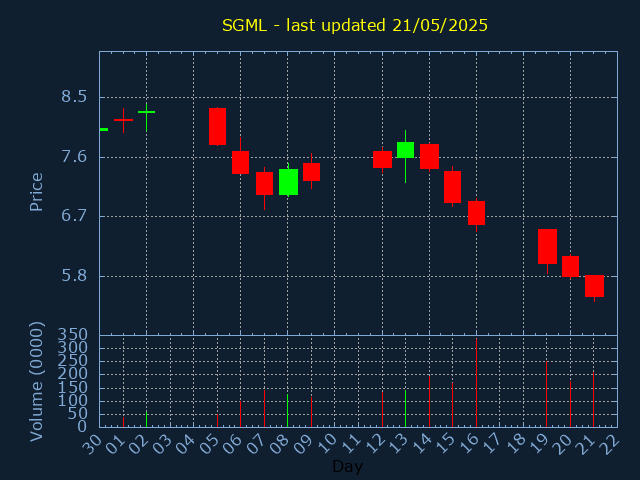Click the red candlestick for day 21
Viewport: 640px width, 480px height.
tap(594, 286)
